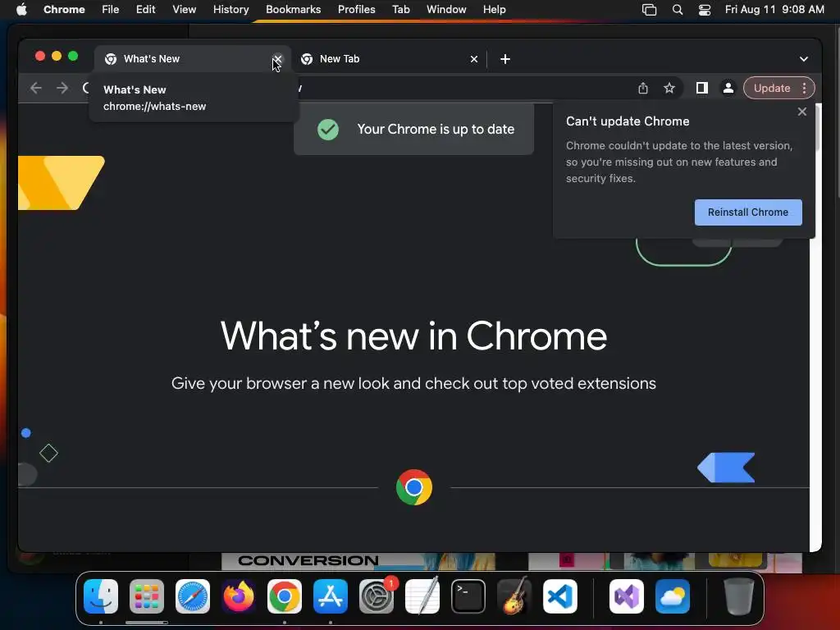Open the History menu
The height and width of the screenshot is (630, 840).
(231, 10)
